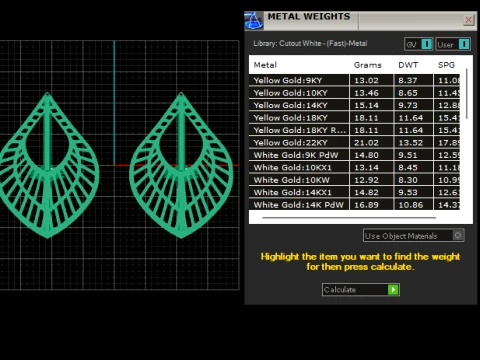Click the 8.37 DWT value
480x360 pixels.
(408, 80)
